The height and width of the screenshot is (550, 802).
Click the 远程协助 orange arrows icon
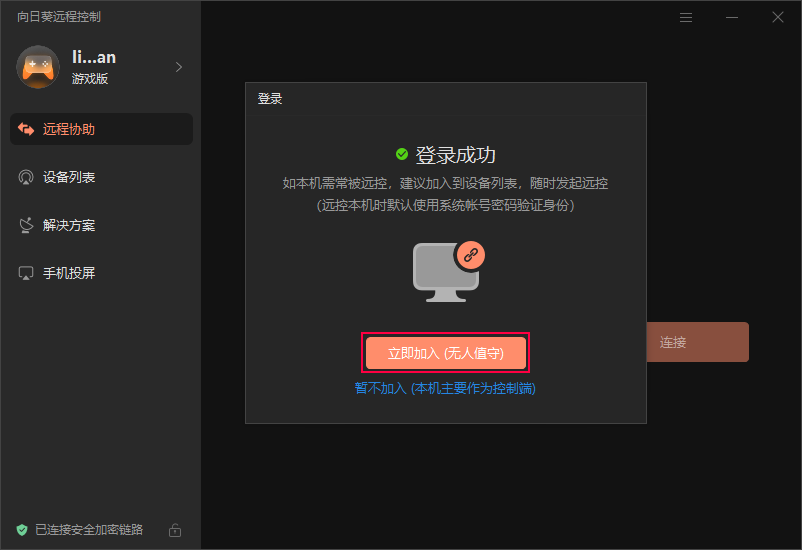coord(26,129)
